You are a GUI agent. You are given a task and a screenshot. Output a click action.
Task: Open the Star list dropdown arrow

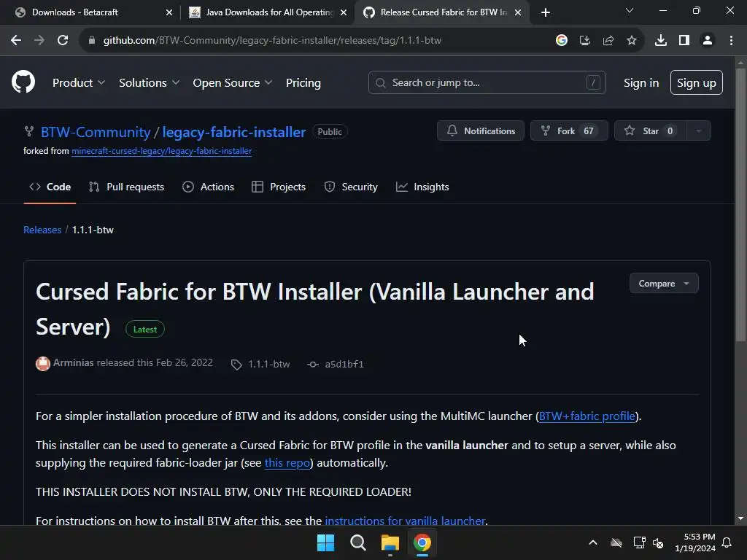coord(698,131)
